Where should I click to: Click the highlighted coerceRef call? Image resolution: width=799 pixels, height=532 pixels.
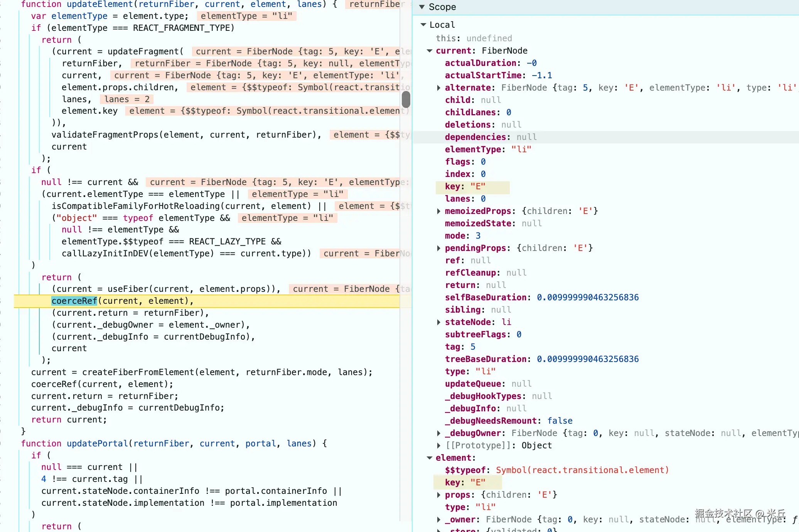(74, 301)
